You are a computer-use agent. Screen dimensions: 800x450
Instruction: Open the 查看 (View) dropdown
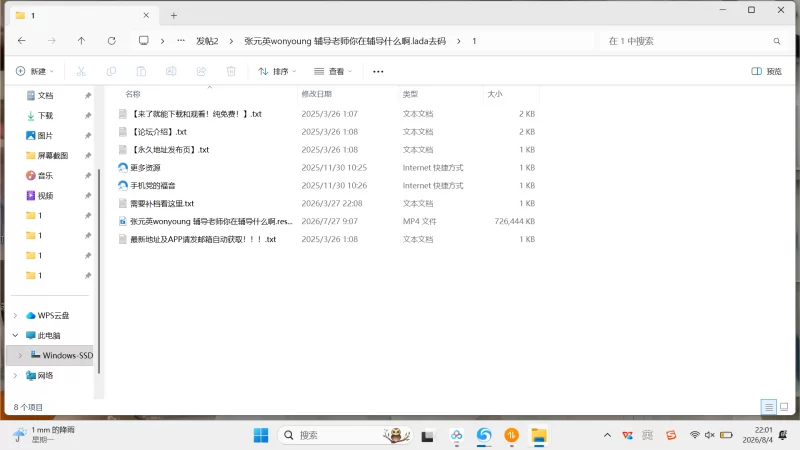coord(333,71)
